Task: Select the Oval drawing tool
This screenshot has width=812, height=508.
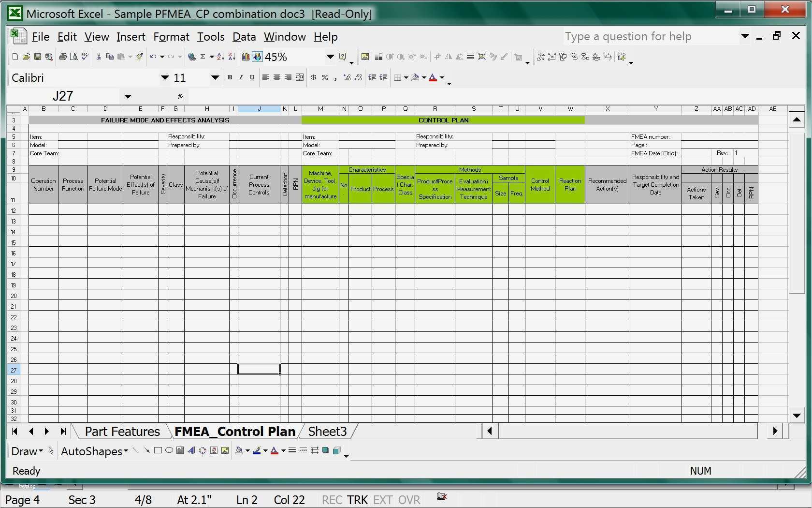Action: (x=169, y=450)
